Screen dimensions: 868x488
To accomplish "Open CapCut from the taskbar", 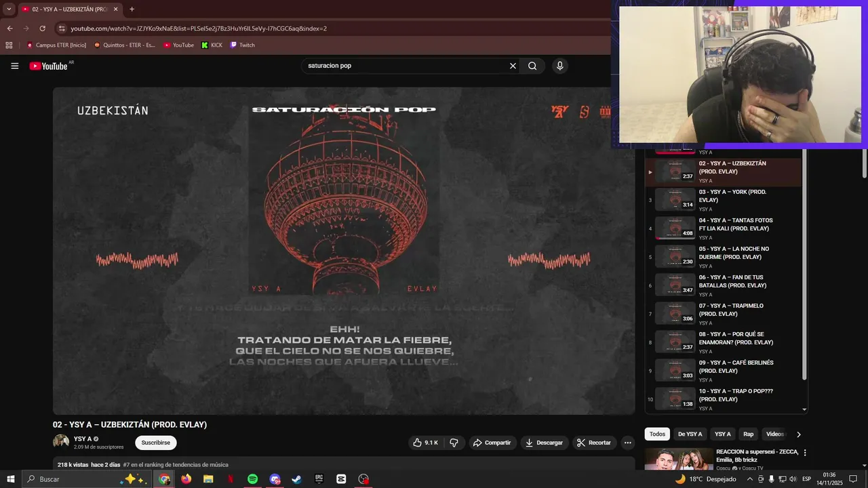I will 341,479.
